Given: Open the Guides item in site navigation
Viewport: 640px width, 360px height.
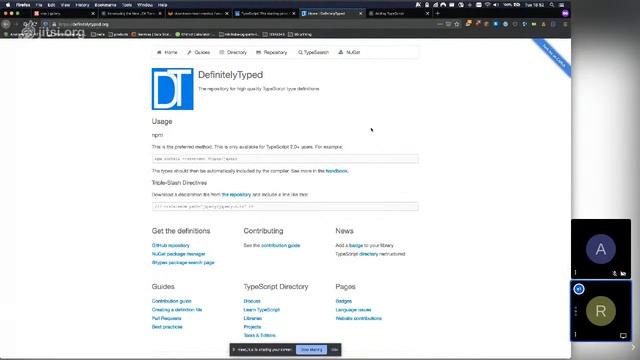Looking at the screenshot, I should 198,52.
